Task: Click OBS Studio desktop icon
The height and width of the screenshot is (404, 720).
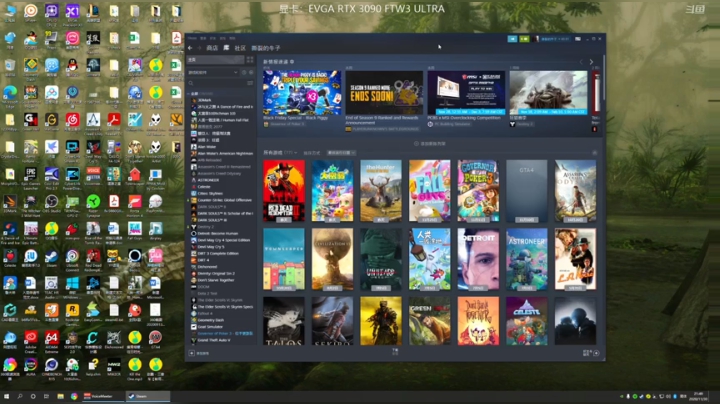Action: (x=51, y=205)
